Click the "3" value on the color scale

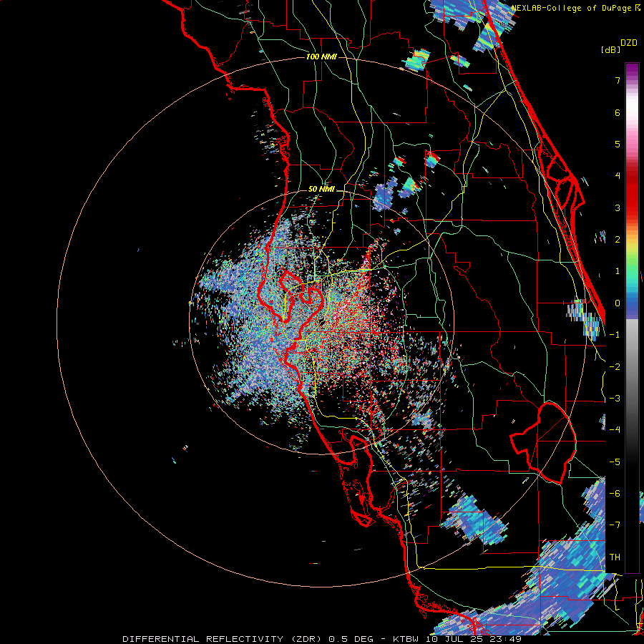(x=618, y=208)
